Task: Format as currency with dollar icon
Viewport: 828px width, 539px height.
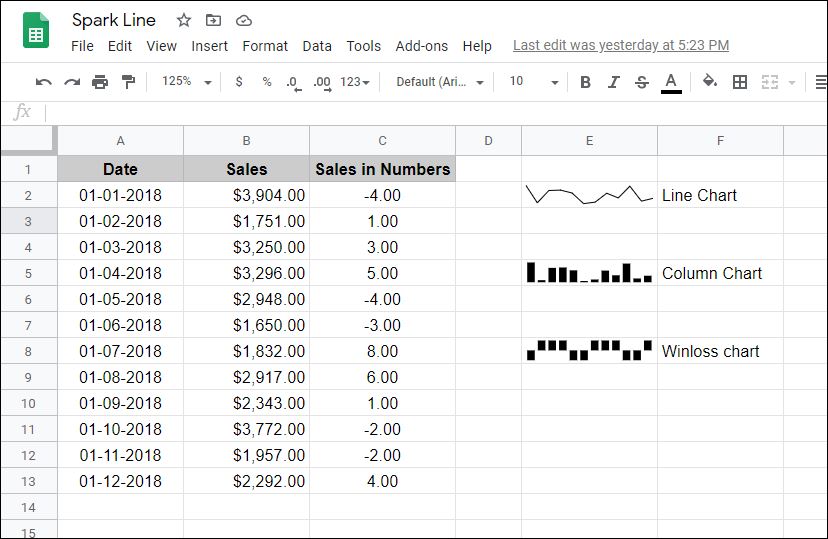Action: click(x=239, y=82)
